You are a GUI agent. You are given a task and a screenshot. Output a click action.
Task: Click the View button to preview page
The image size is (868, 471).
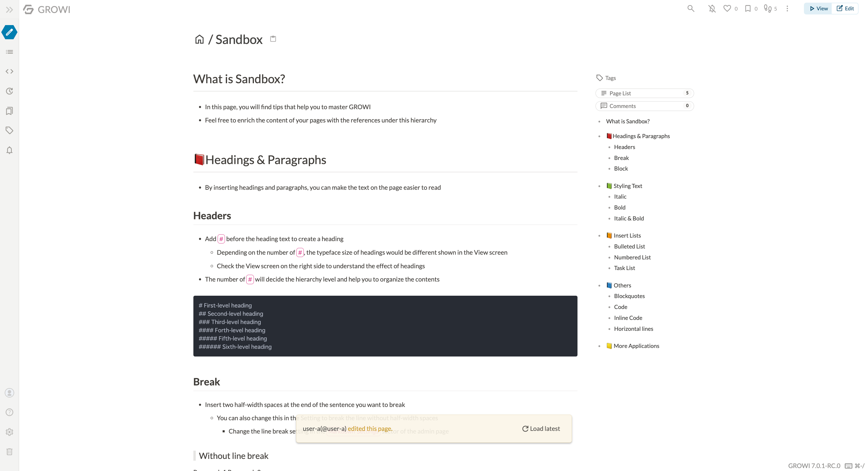pyautogui.click(x=818, y=8)
